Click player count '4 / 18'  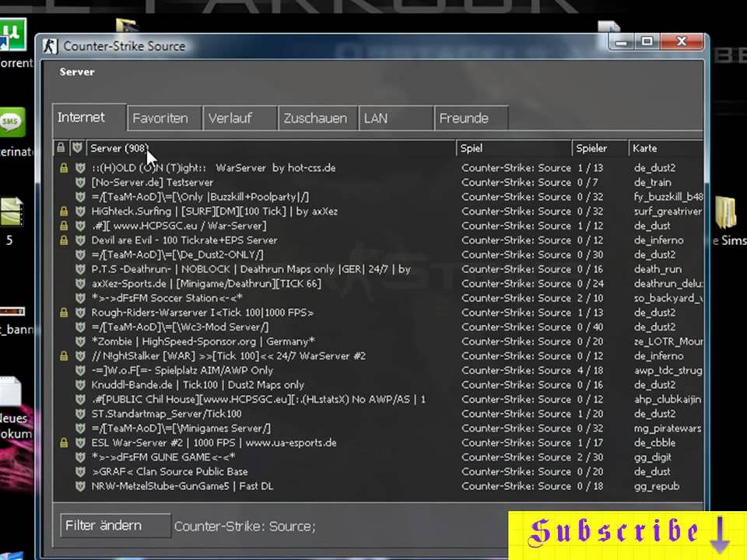pyautogui.click(x=591, y=370)
